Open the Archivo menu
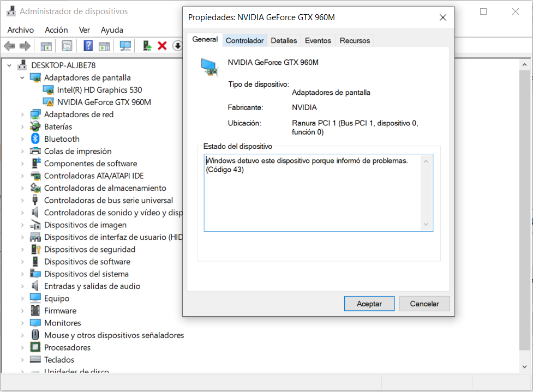 pos(21,30)
